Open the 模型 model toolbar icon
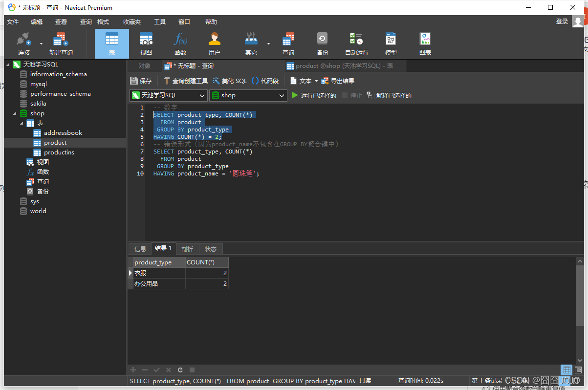Viewport: 588px width, 390px height. 391,44
